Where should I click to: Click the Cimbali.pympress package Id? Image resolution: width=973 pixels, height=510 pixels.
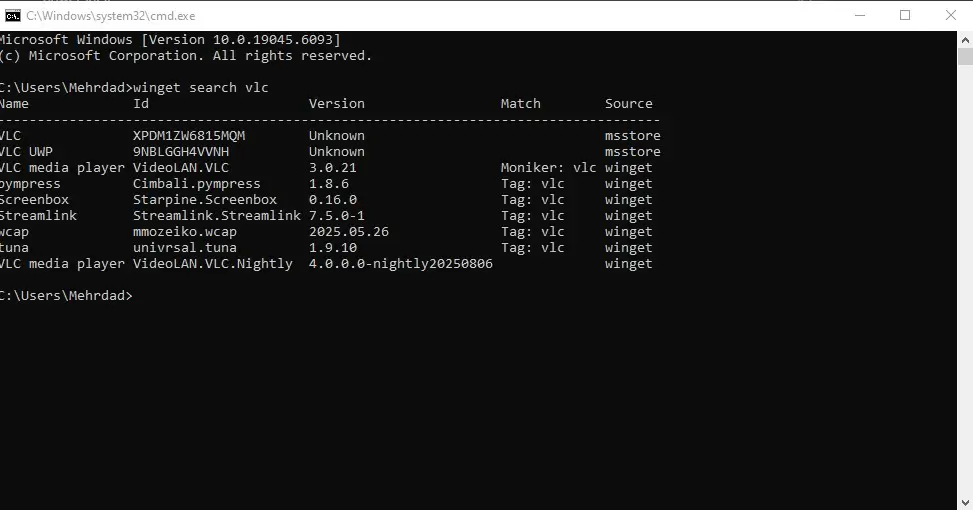pos(197,184)
